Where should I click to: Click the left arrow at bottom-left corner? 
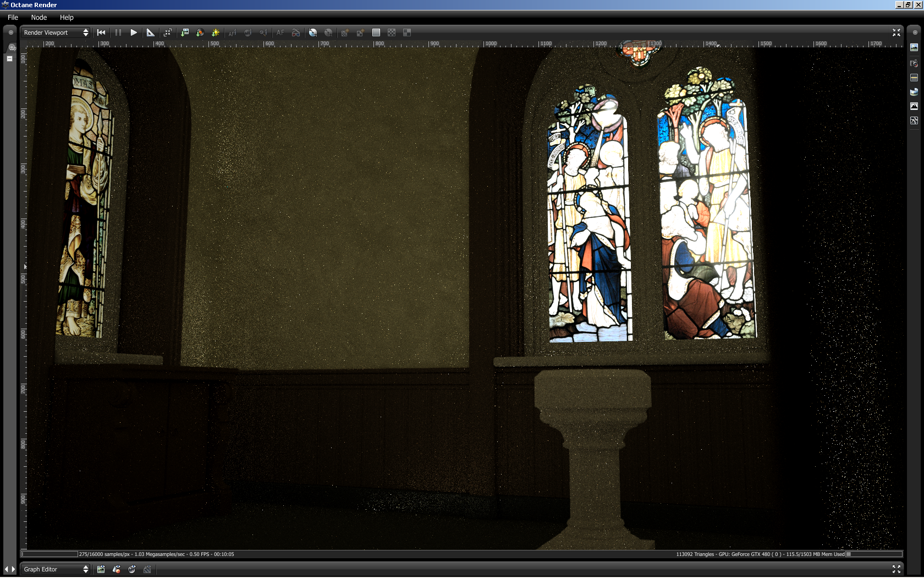(x=6, y=569)
